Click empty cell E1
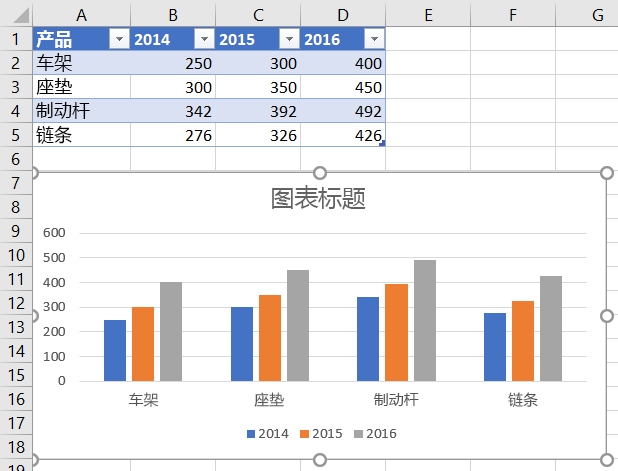This screenshot has height=471, width=618. click(x=428, y=39)
